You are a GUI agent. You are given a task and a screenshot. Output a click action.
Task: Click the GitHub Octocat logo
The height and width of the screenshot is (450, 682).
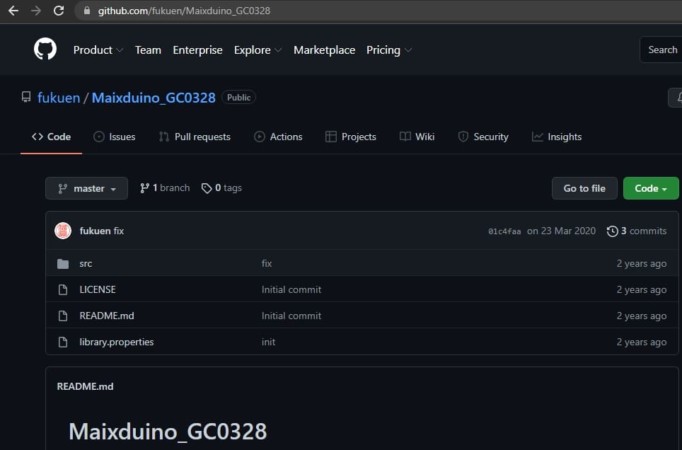coord(45,50)
